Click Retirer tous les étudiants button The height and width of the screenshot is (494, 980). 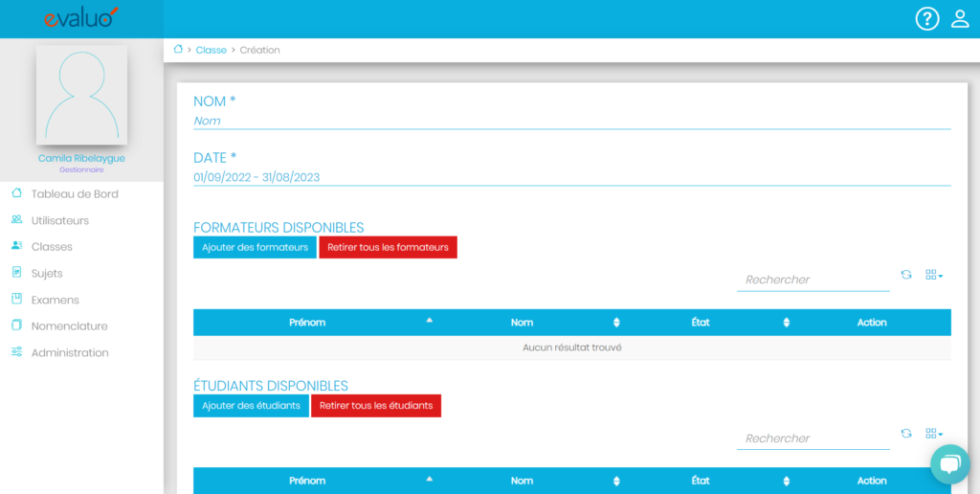[376, 406]
